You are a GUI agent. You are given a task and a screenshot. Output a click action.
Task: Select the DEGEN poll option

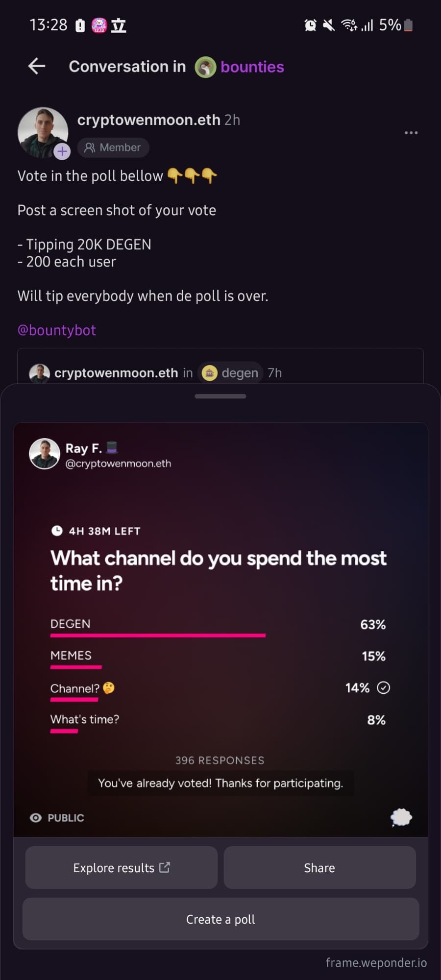click(218, 626)
